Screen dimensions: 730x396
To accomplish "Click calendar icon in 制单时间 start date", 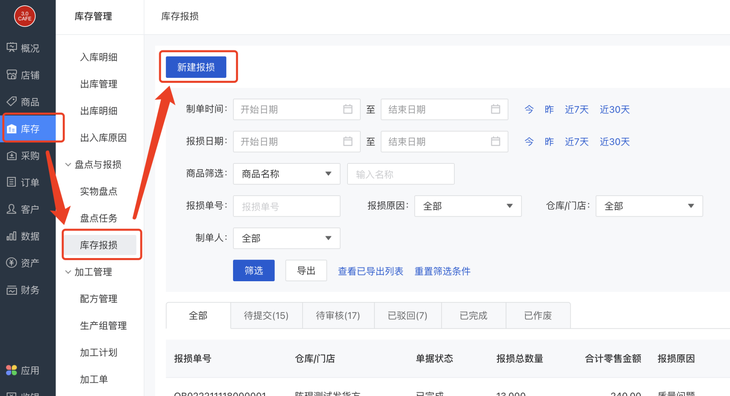I will point(348,109).
